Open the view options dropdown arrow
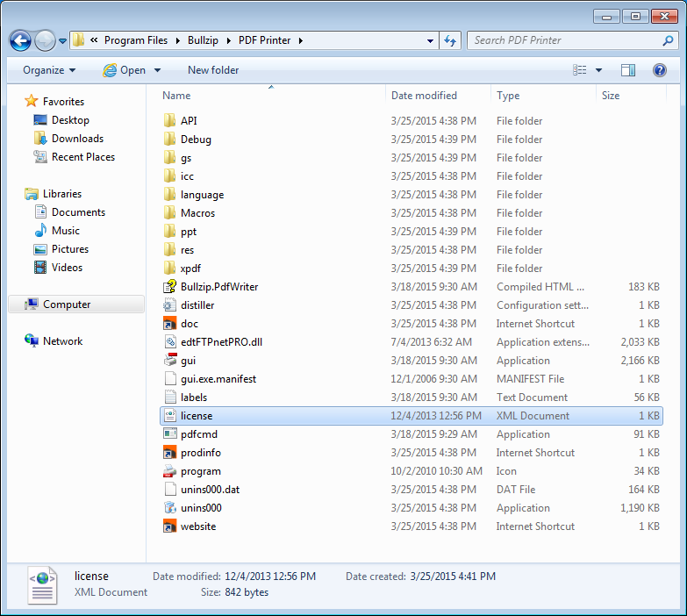The height and width of the screenshot is (616, 687). [598, 70]
